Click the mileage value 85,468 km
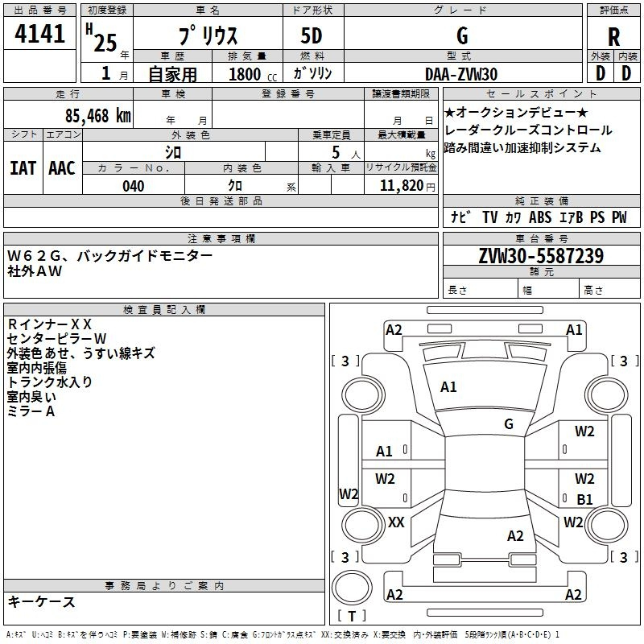 tap(97, 115)
